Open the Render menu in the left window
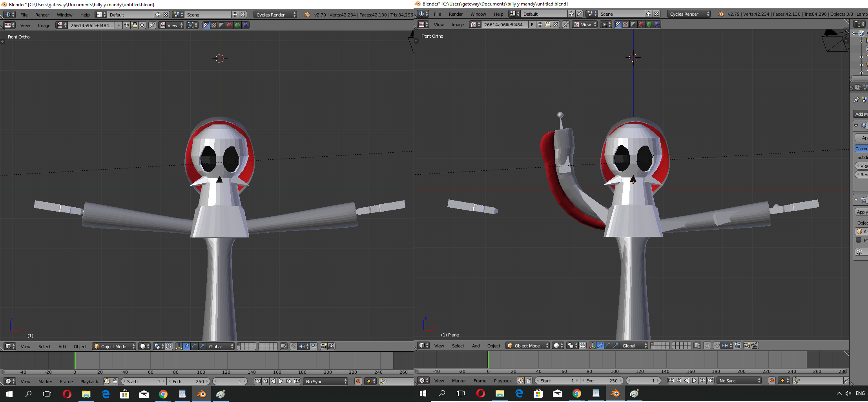This screenshot has height=402, width=868. [x=42, y=15]
